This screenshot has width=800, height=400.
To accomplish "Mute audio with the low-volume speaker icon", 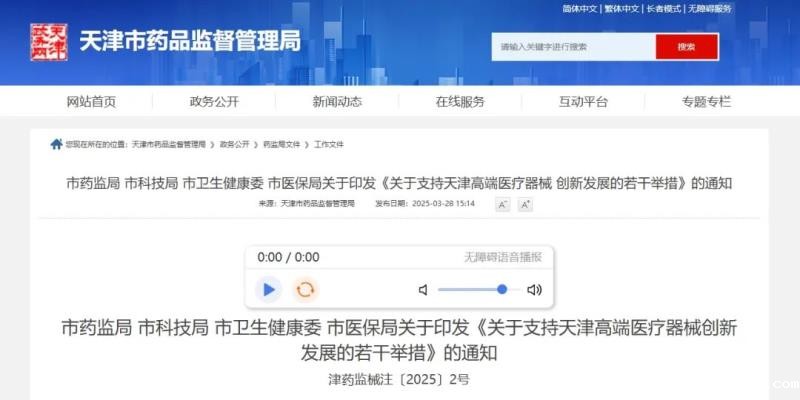I will (x=423, y=290).
